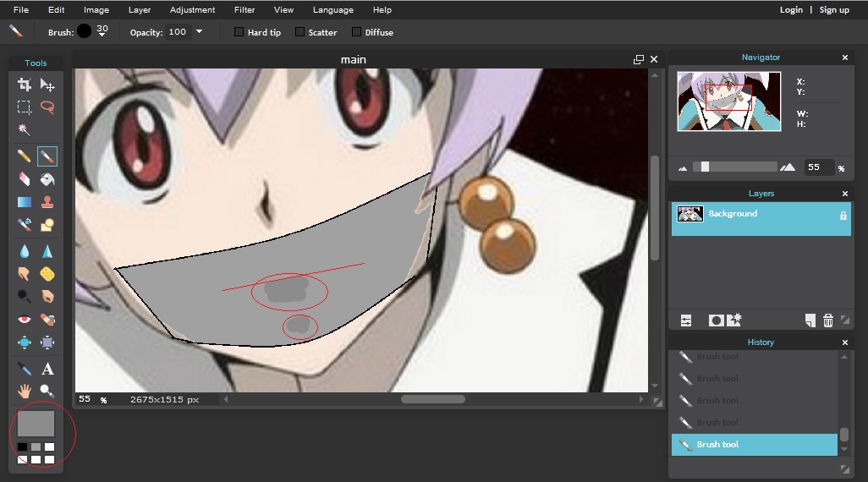Screen dimensions: 868x482
Task: Select the Bloat tool
Action: [24, 342]
